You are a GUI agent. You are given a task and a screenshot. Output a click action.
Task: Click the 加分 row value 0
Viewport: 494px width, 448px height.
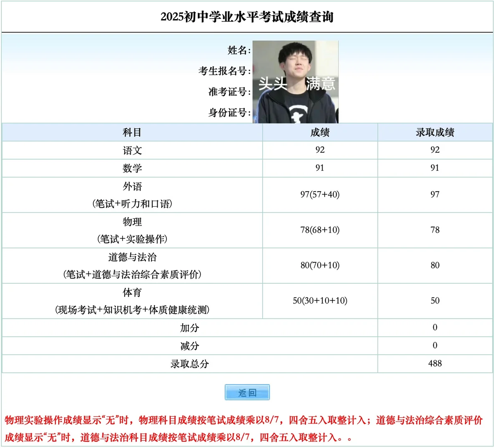click(435, 327)
